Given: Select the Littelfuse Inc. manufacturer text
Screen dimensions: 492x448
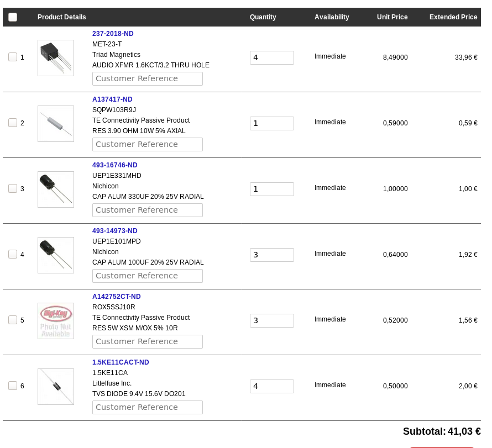Looking at the screenshot, I should 112,383.
